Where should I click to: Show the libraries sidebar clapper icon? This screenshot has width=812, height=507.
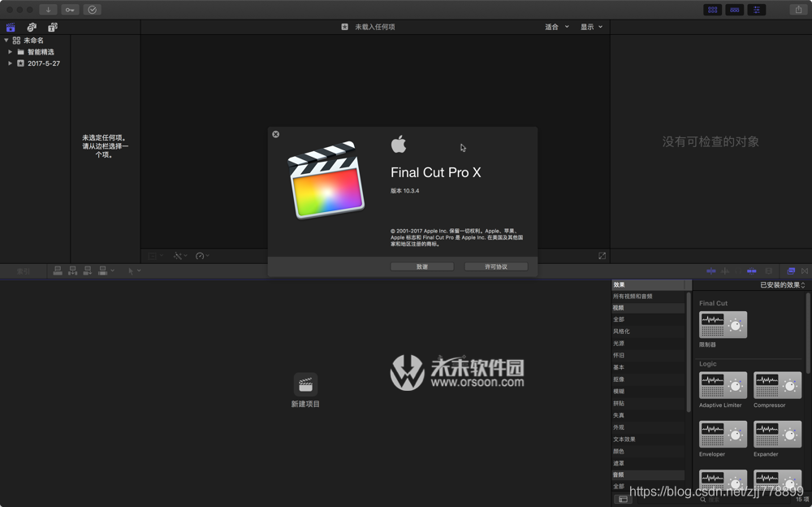11,28
